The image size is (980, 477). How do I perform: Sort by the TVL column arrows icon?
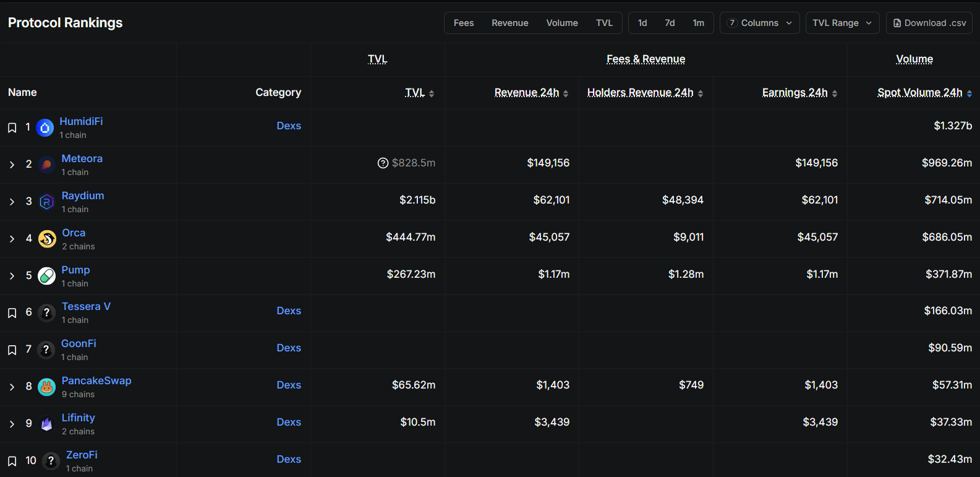click(x=432, y=93)
